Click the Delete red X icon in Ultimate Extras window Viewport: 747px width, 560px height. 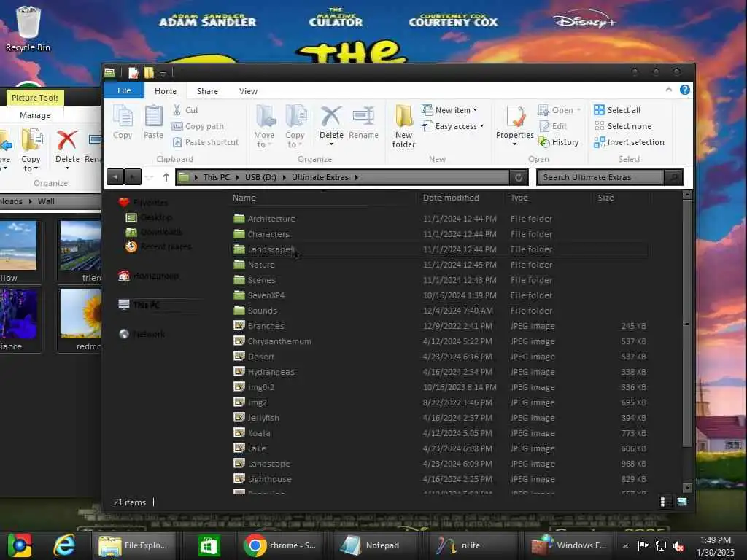(x=331, y=117)
